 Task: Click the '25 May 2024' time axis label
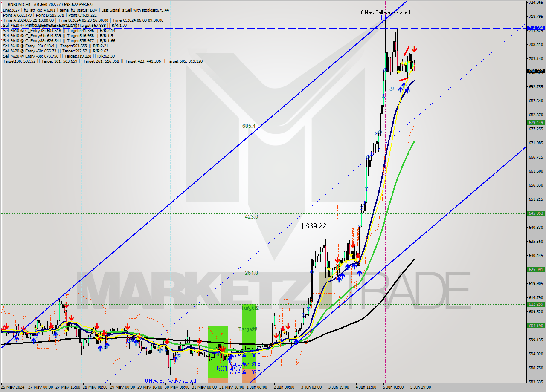coord(13,387)
